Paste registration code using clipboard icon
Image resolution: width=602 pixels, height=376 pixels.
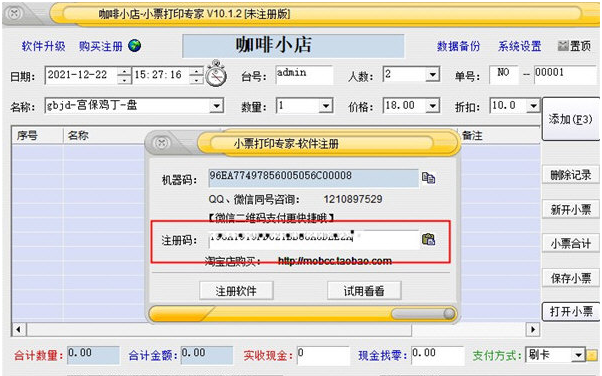pos(428,239)
